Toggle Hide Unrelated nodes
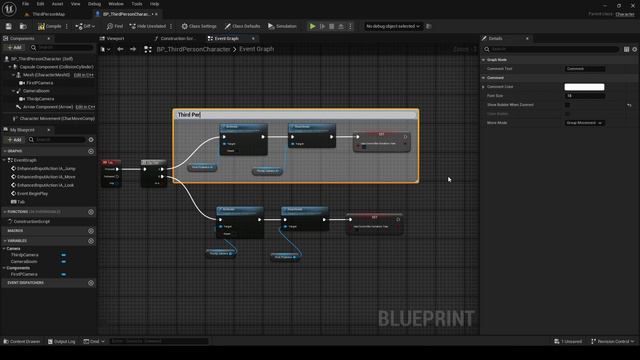The height and width of the screenshot is (360, 640). [x=147, y=26]
